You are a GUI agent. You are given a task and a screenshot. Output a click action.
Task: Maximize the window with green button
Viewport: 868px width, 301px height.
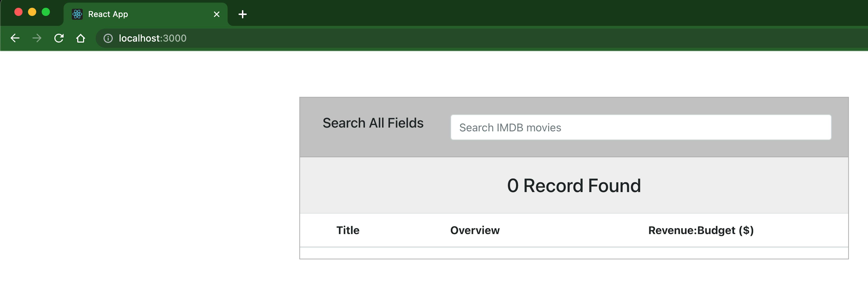(46, 12)
